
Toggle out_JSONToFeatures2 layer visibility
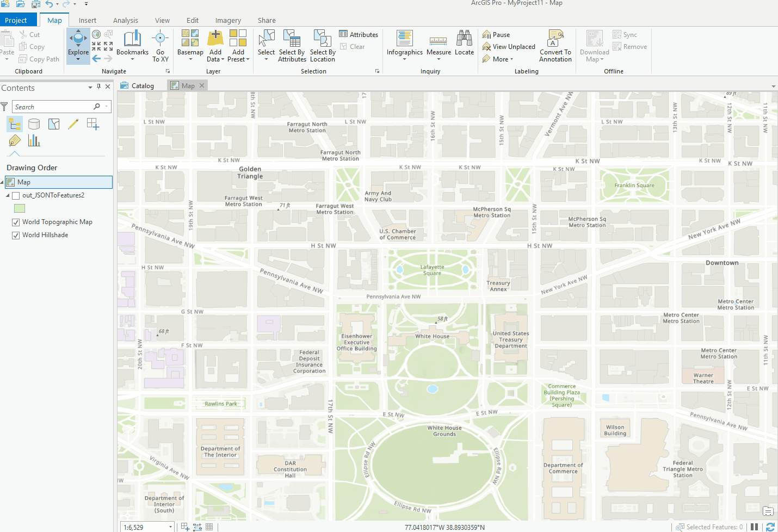pyautogui.click(x=16, y=195)
